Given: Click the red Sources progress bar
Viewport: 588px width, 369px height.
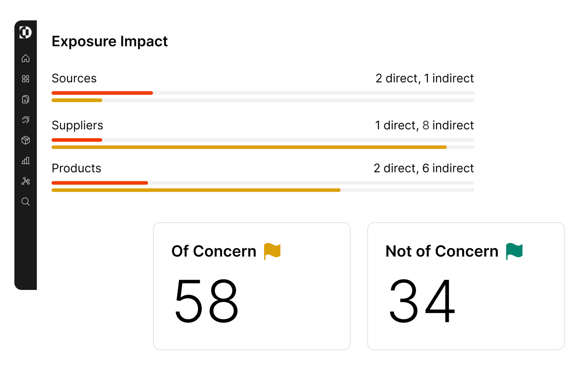Looking at the screenshot, I should [102, 93].
